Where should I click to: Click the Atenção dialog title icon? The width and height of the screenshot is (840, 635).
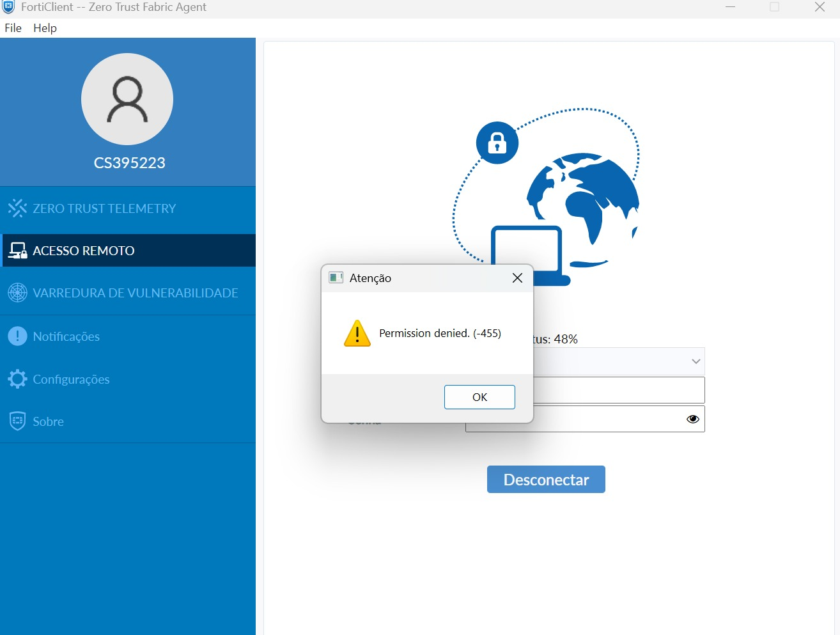tap(336, 278)
